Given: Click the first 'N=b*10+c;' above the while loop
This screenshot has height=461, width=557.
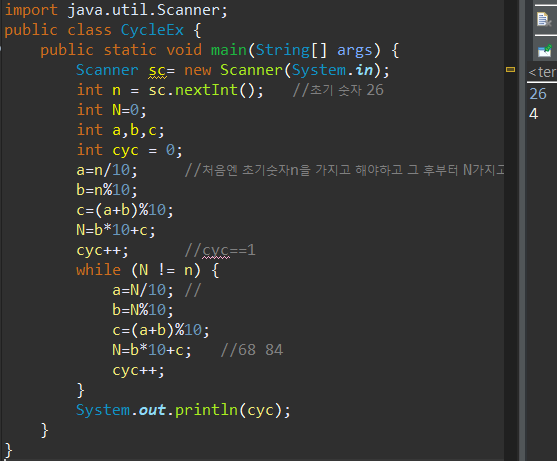Looking at the screenshot, I should [116, 230].
